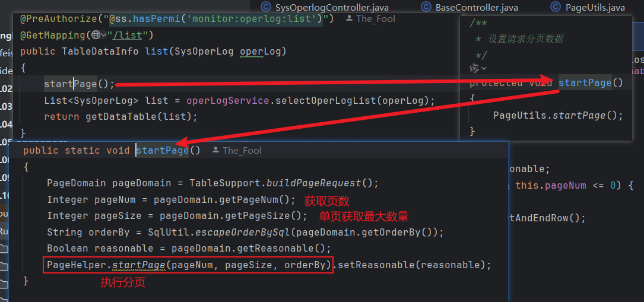Open the dropdown arrow beside the globe icon

(x=103, y=35)
